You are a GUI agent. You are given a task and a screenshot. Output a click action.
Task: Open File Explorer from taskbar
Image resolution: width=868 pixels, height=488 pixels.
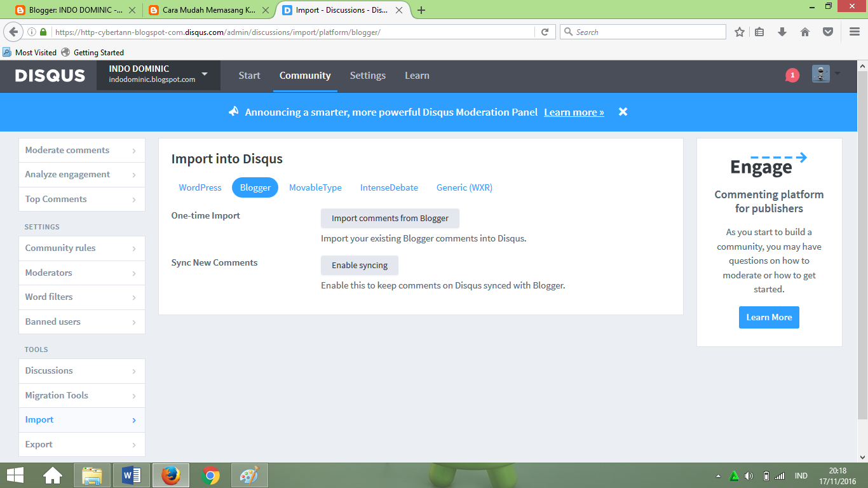coord(92,475)
